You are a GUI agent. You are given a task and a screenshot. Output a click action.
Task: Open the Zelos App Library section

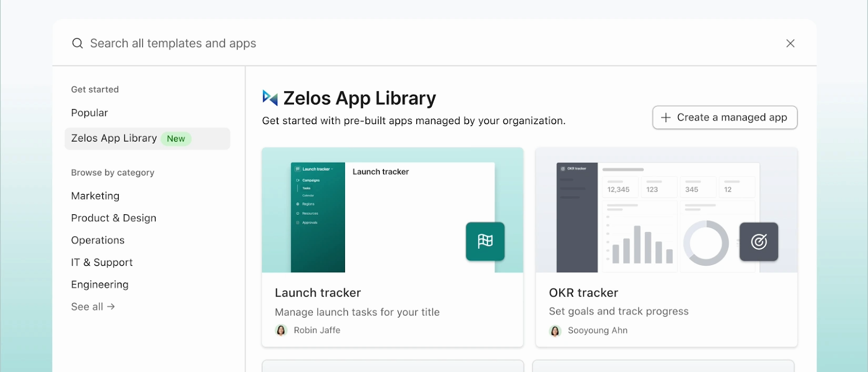point(114,138)
